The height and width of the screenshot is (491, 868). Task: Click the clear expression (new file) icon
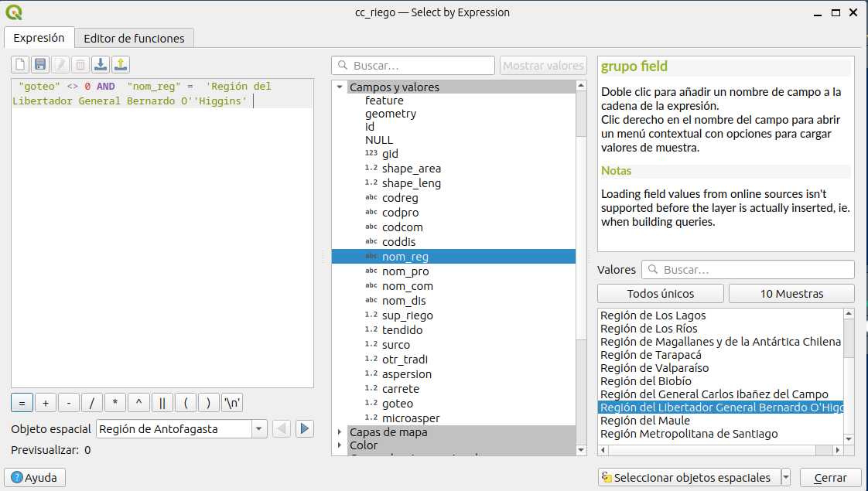pos(20,64)
